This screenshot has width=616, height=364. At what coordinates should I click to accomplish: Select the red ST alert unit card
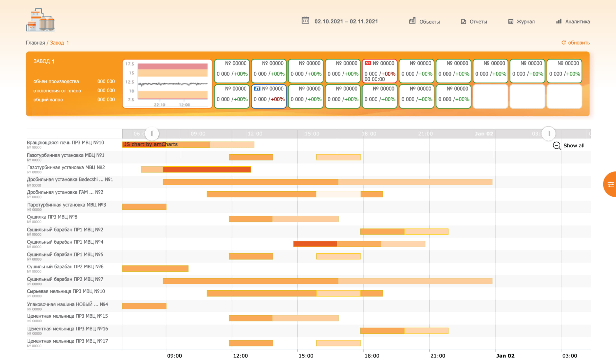[x=379, y=71]
